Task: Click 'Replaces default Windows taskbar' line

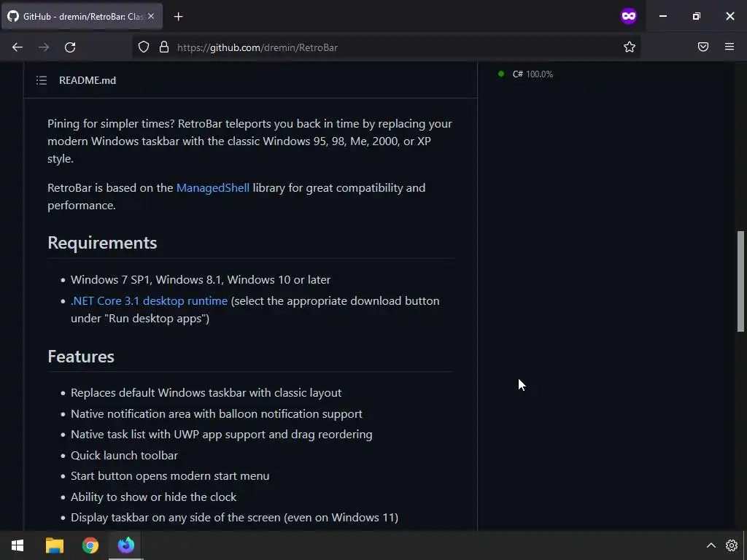Action: coord(206,393)
